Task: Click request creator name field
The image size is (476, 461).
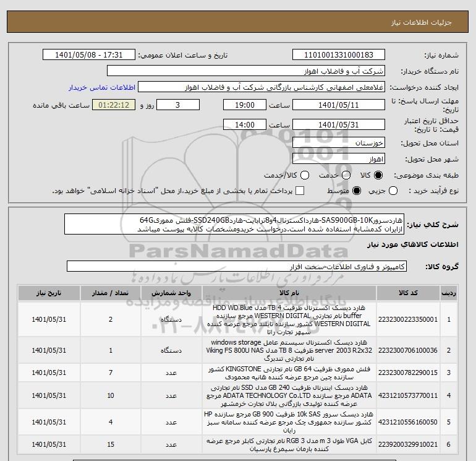Action: coord(261,87)
